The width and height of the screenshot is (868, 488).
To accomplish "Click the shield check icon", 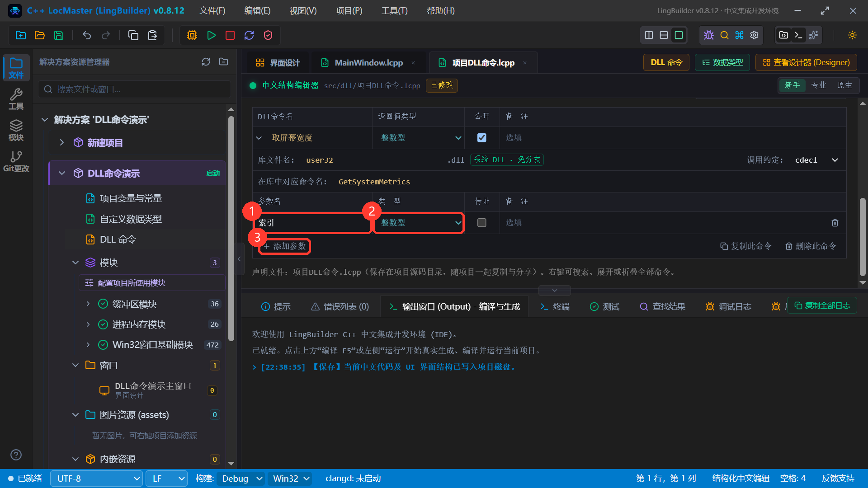I will (268, 35).
